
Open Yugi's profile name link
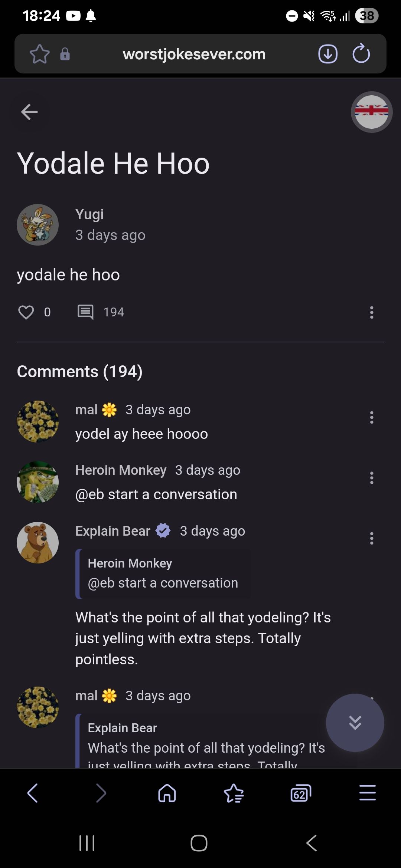click(x=89, y=214)
